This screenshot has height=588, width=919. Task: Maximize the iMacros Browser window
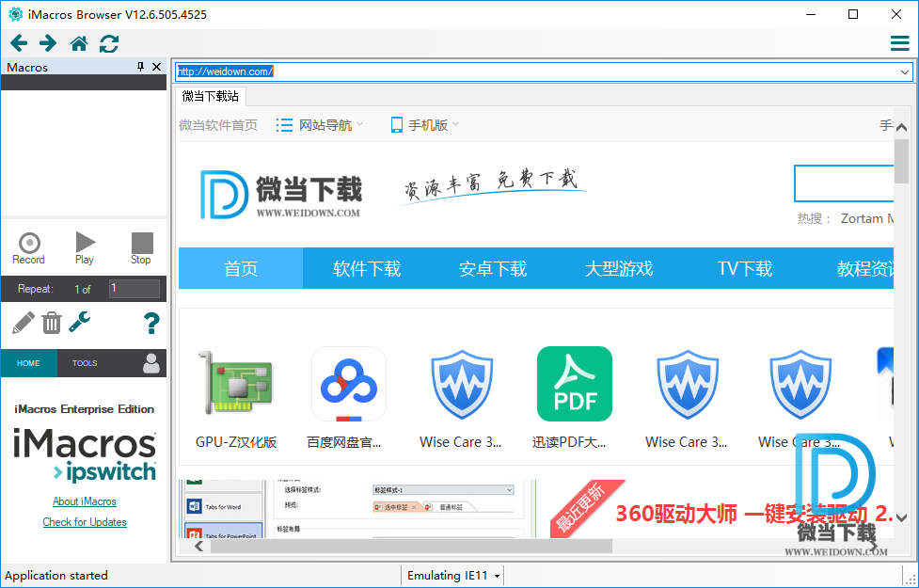pyautogui.click(x=853, y=15)
